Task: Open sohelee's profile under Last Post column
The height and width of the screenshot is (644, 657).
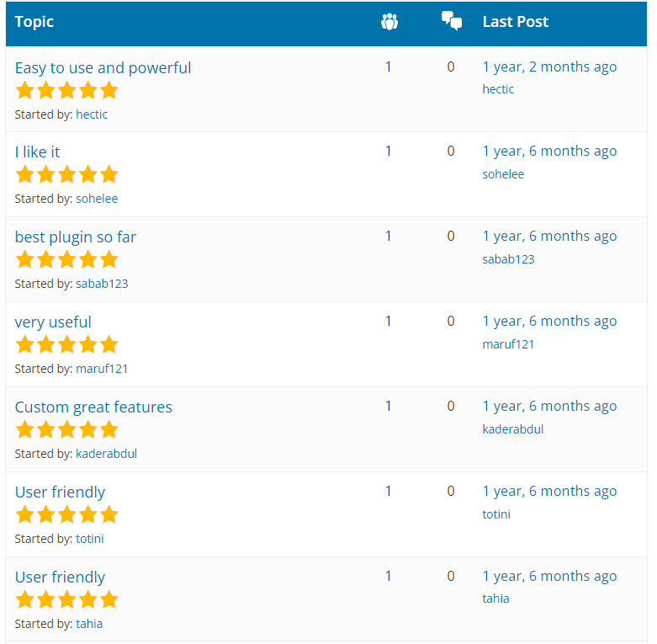Action: [503, 174]
